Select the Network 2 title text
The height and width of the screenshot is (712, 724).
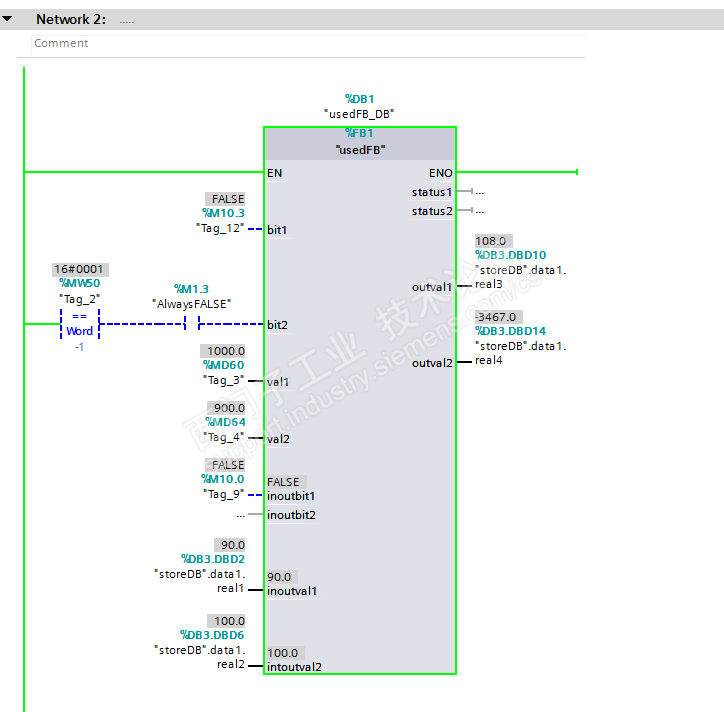71,19
